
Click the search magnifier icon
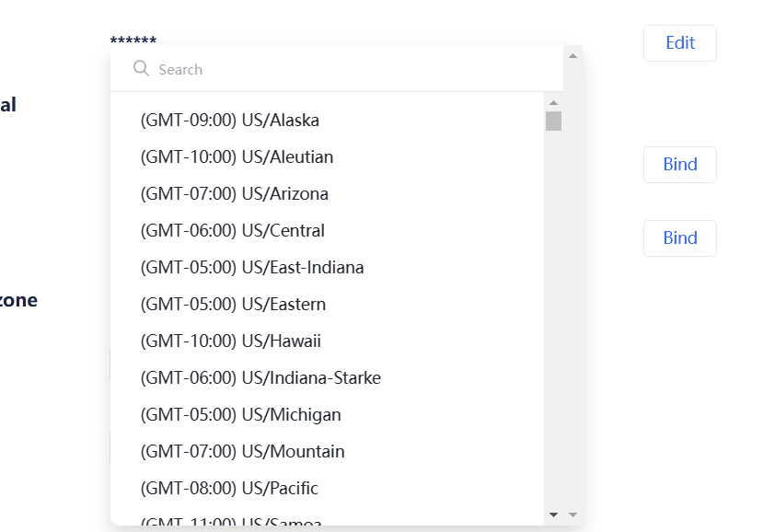pos(141,68)
